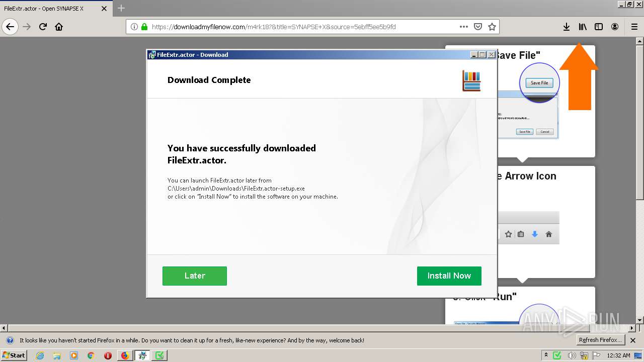Minimize the FileExtr.actor Download dialog
Viewport: 644px width, 362px height.
point(474,55)
